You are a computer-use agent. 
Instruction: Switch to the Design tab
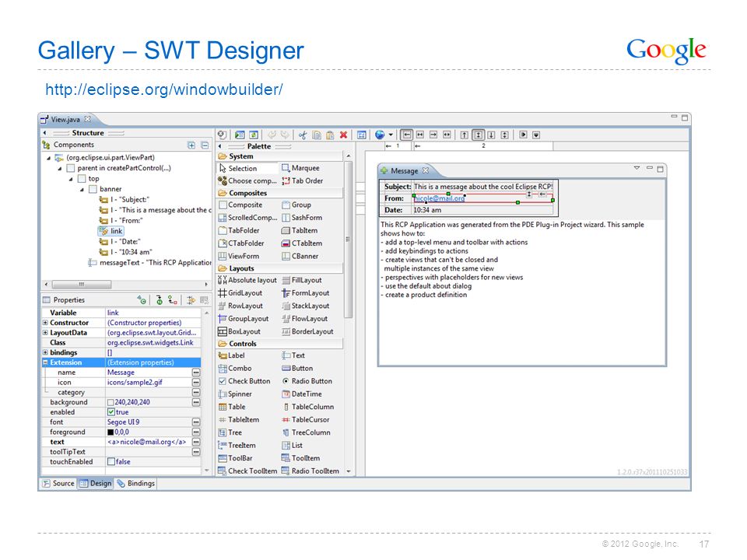coord(95,483)
